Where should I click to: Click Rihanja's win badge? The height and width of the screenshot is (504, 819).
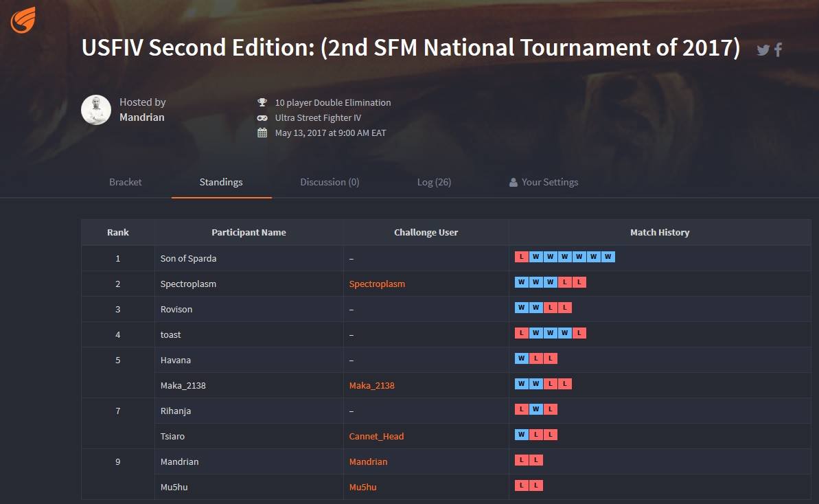pos(536,409)
